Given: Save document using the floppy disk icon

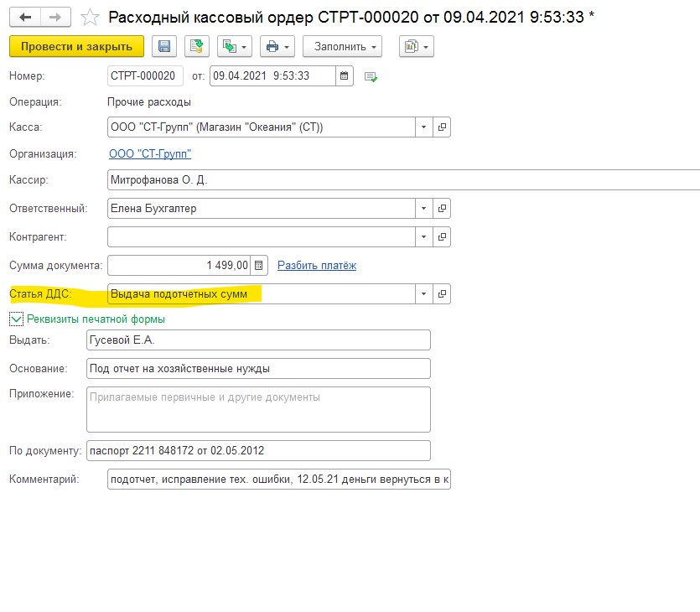Looking at the screenshot, I should coord(164,47).
